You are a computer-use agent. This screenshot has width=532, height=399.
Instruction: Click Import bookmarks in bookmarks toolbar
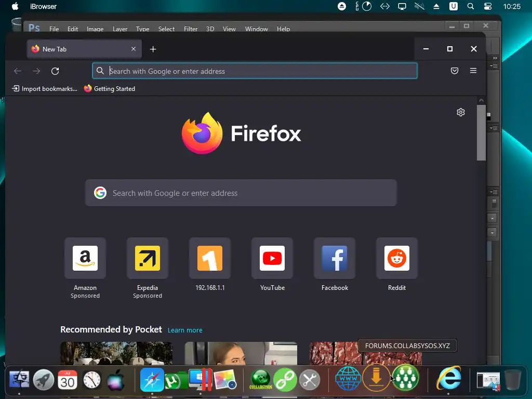(x=45, y=88)
